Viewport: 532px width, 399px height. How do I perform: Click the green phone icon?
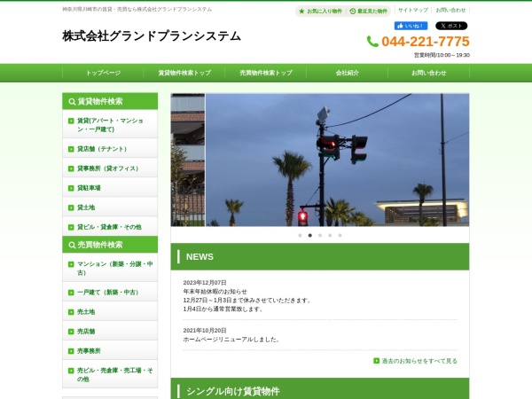coord(372,42)
